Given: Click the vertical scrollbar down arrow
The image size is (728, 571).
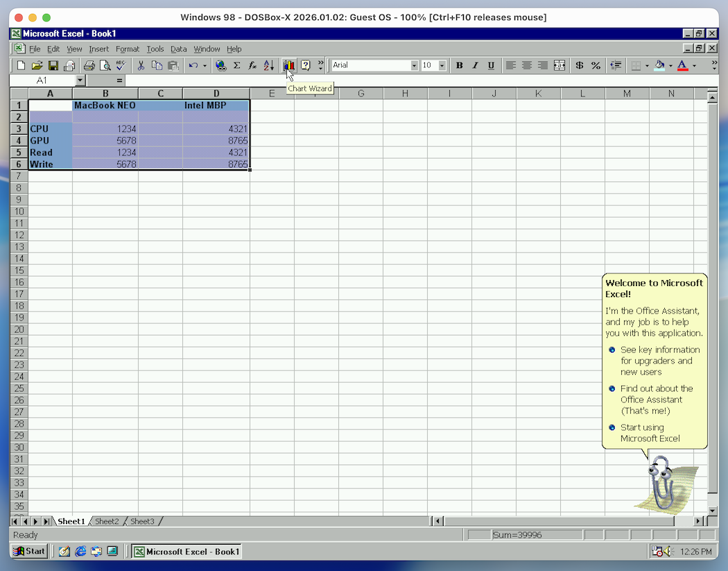Looking at the screenshot, I should [x=713, y=510].
